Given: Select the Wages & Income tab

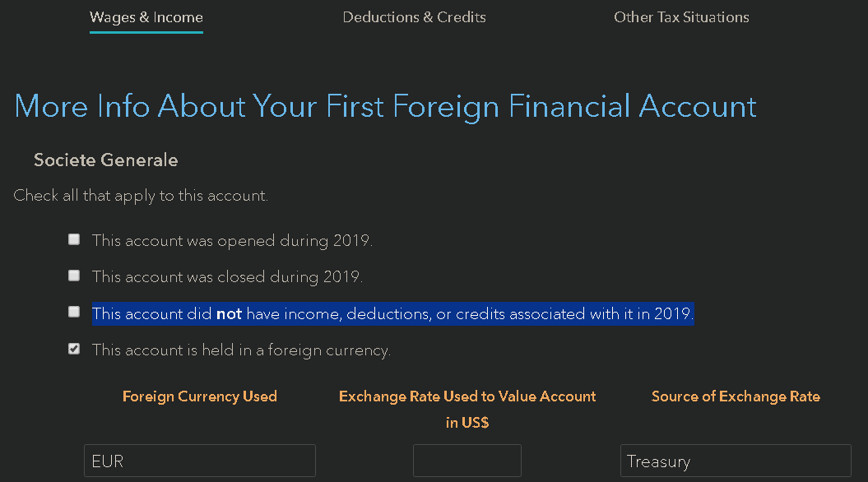Looking at the screenshot, I should pos(146,16).
